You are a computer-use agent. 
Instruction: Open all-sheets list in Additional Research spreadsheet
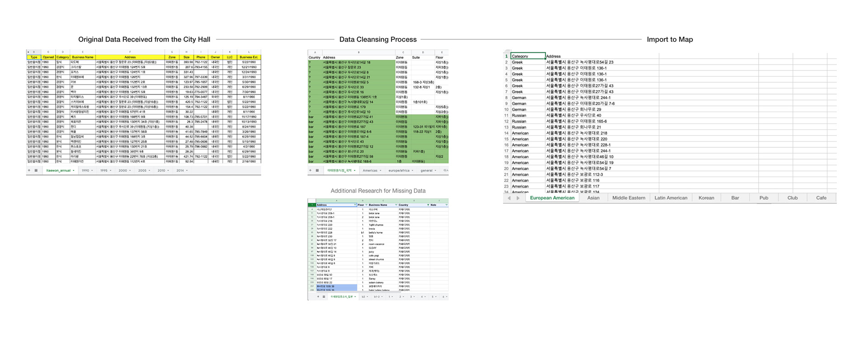coord(324,297)
